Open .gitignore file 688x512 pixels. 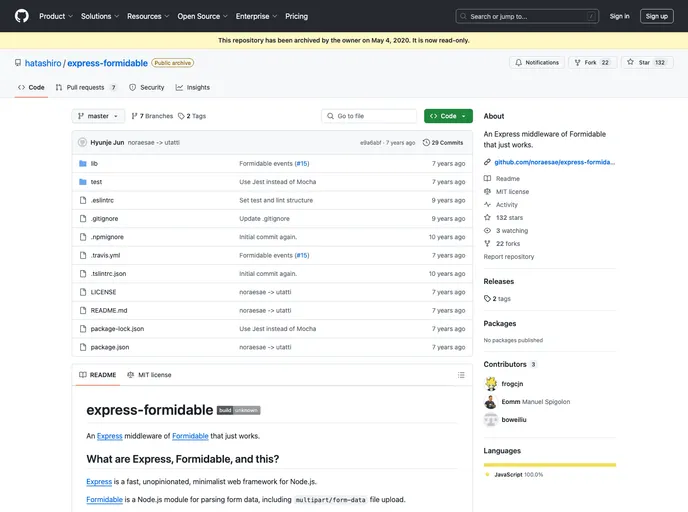click(x=104, y=218)
